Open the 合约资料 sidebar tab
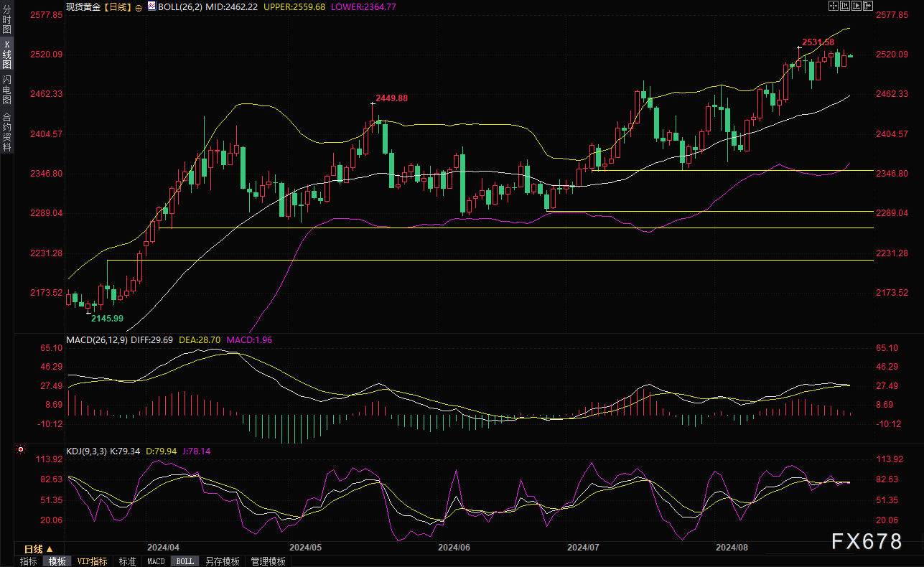The image size is (924, 567). point(6,131)
